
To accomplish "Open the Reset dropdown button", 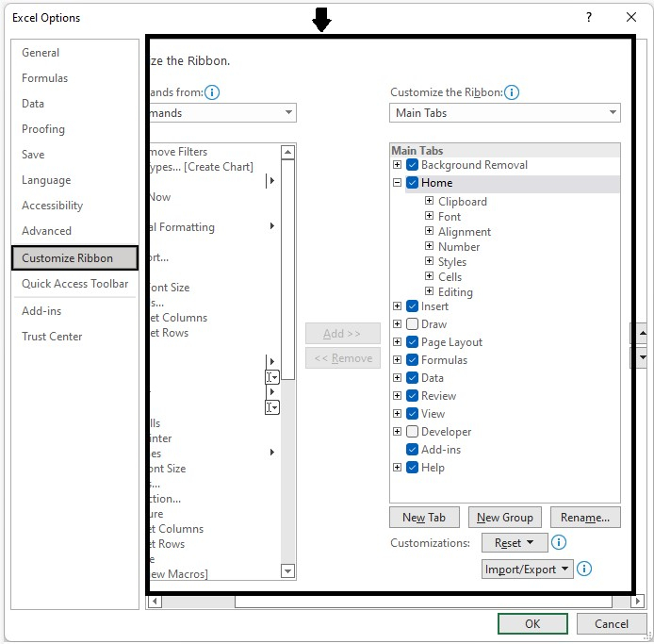I will [515, 542].
